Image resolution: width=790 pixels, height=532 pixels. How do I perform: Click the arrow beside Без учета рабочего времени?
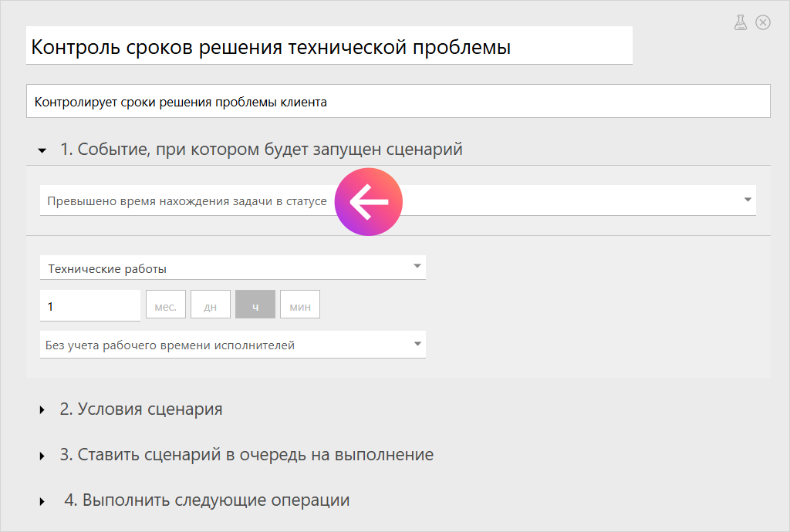417,344
